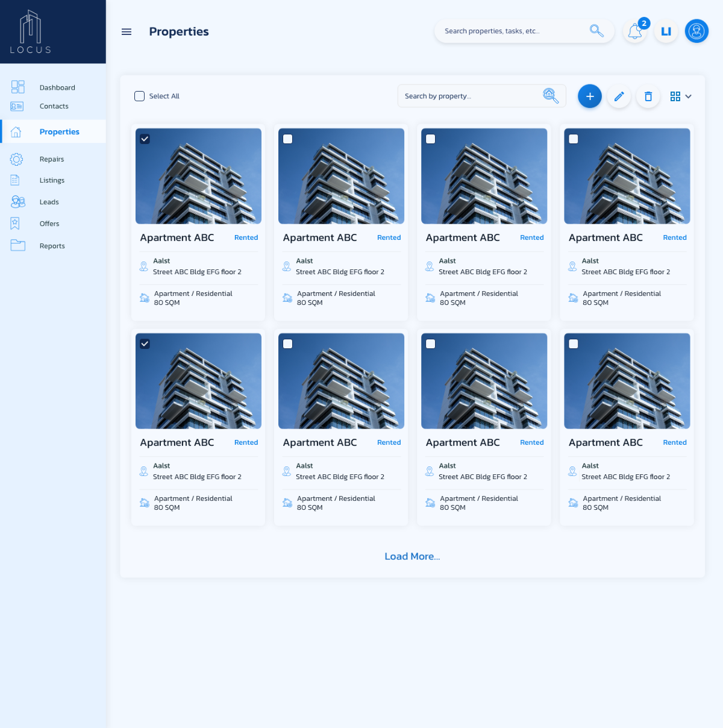
Task: Click Apartment ABC title on the top row's last card
Action: [606, 237]
